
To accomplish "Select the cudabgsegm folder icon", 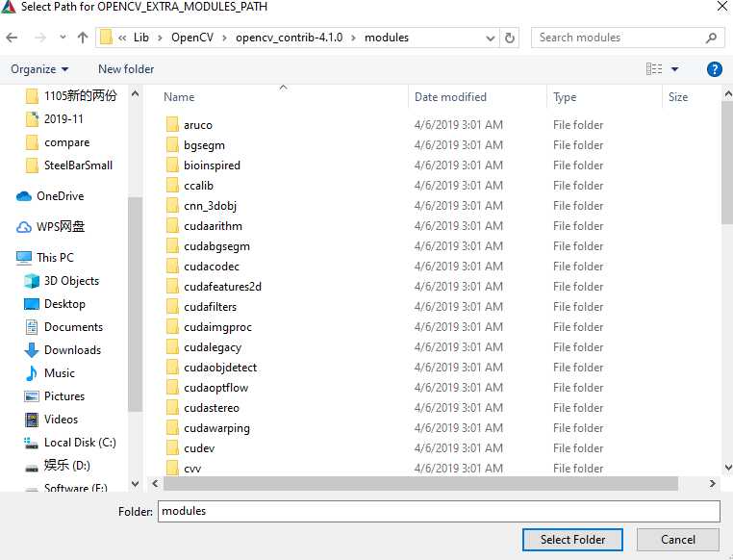I will tap(172, 246).
